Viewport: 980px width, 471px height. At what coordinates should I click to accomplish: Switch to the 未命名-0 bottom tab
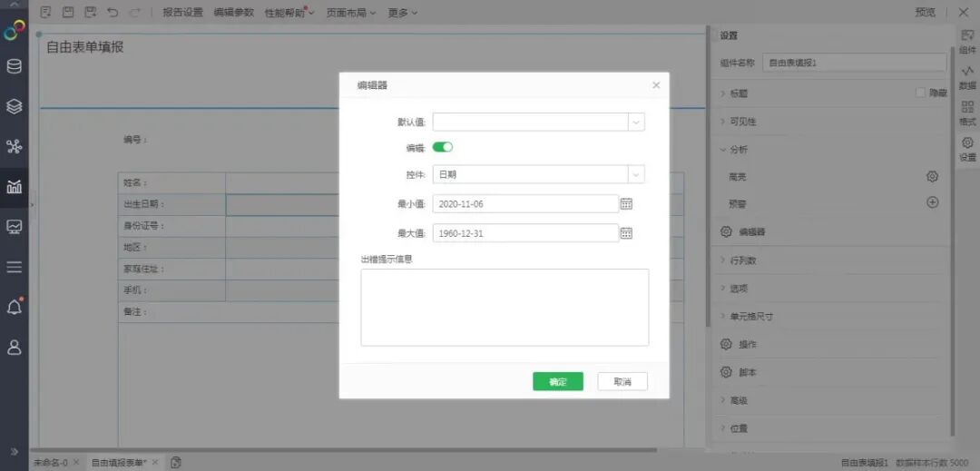pyautogui.click(x=51, y=462)
